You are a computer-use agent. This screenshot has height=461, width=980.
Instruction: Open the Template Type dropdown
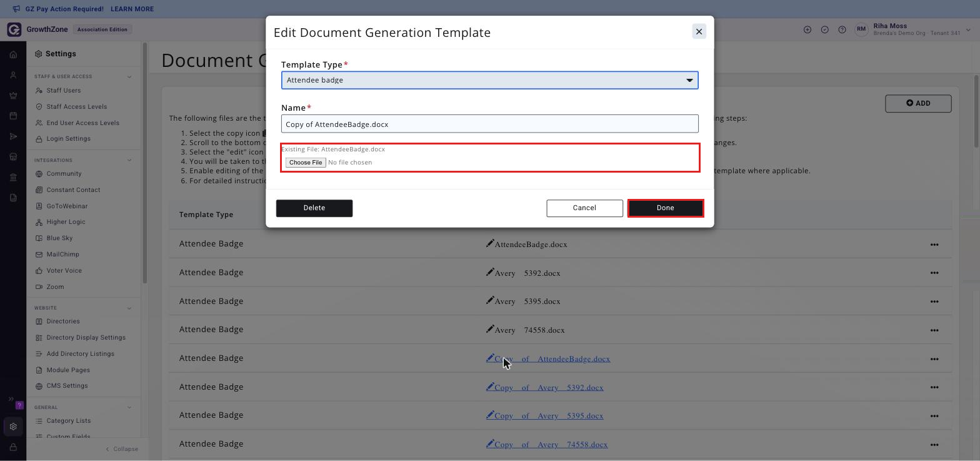[x=489, y=80]
